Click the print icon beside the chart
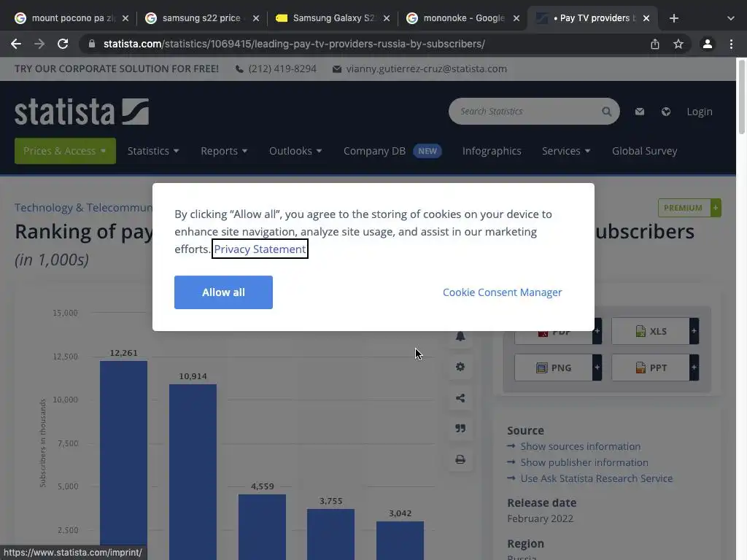 pos(460,459)
